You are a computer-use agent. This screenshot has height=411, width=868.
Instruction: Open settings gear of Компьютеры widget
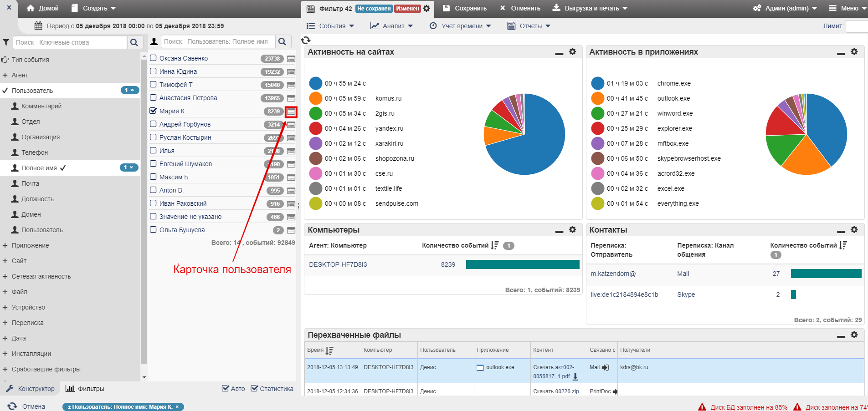[573, 230]
